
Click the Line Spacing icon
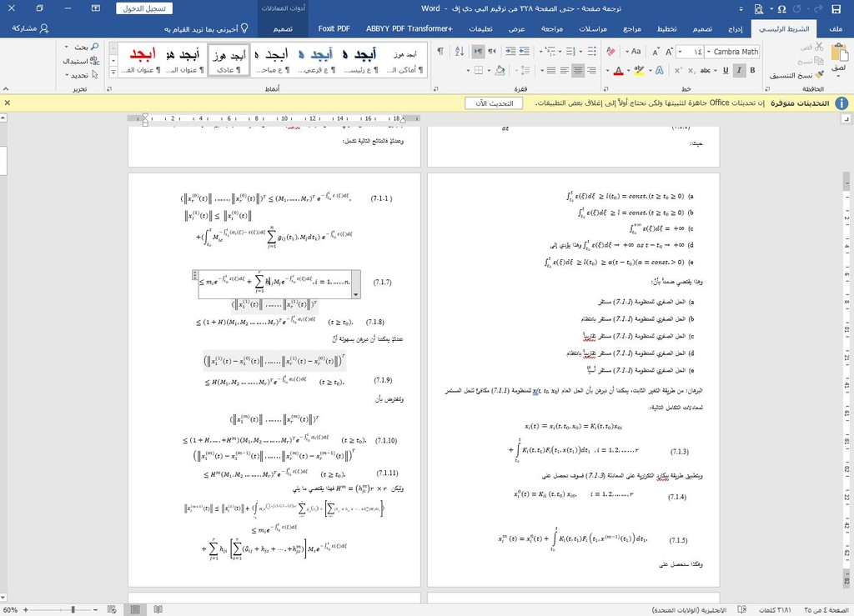click(525, 70)
